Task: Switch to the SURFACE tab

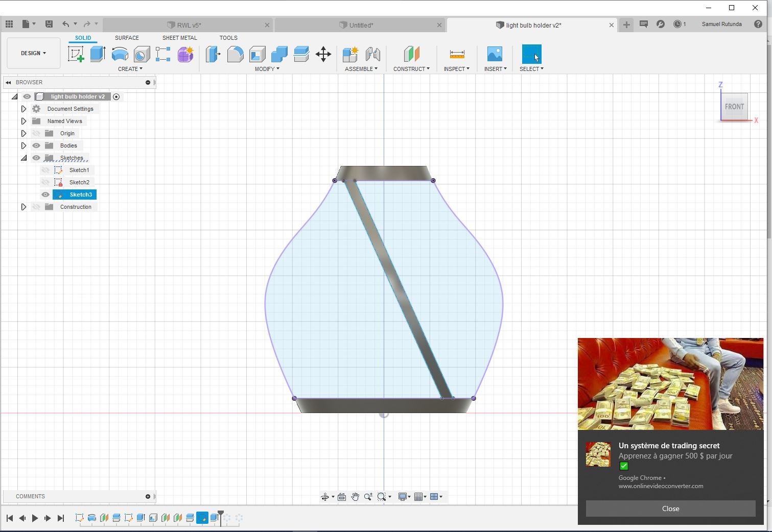Action: 127,38
